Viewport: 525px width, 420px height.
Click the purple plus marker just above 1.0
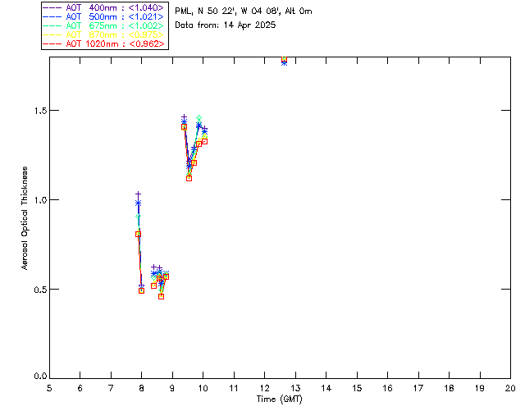coord(138,194)
